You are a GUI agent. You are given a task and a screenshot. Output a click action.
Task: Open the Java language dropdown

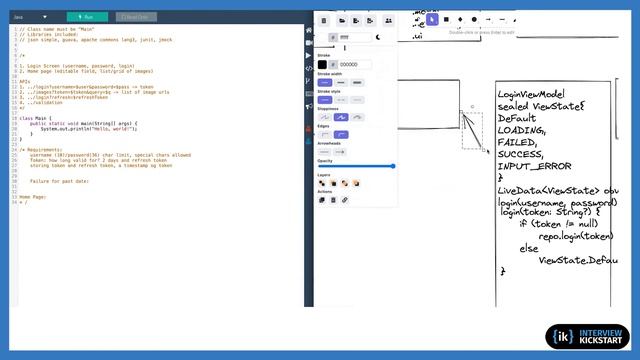(30, 17)
